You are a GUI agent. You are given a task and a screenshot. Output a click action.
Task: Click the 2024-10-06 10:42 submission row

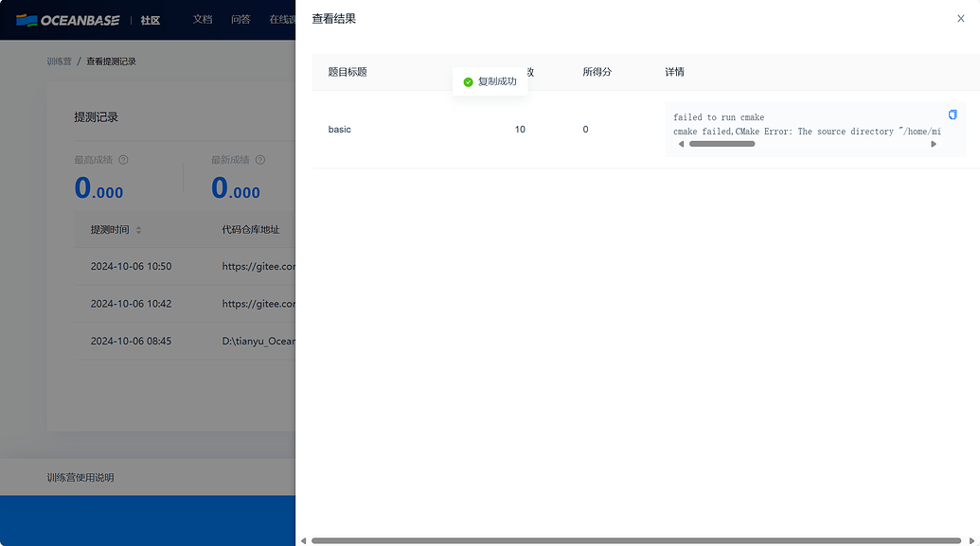click(185, 304)
